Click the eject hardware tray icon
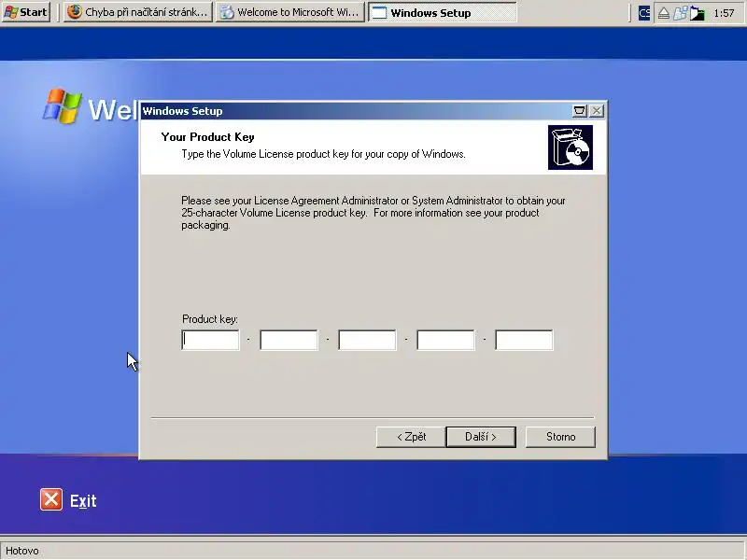Viewport: 747px width, 560px height. pos(664,13)
